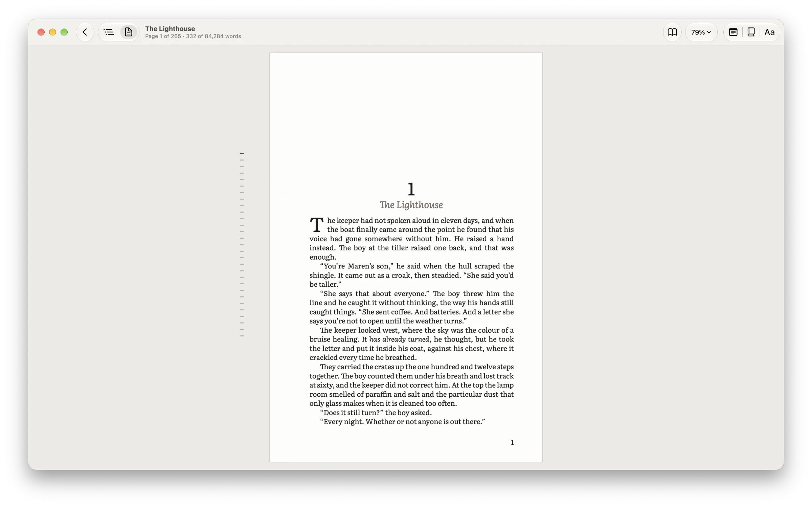812x507 pixels.
Task: Click the italic chapter title 'The Lighthouse'
Action: [x=411, y=205]
